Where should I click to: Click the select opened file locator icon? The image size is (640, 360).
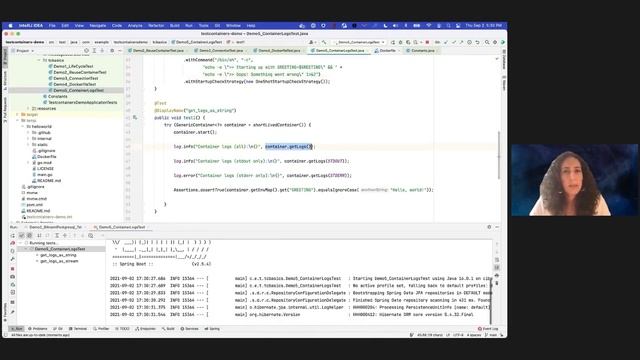click(x=86, y=51)
